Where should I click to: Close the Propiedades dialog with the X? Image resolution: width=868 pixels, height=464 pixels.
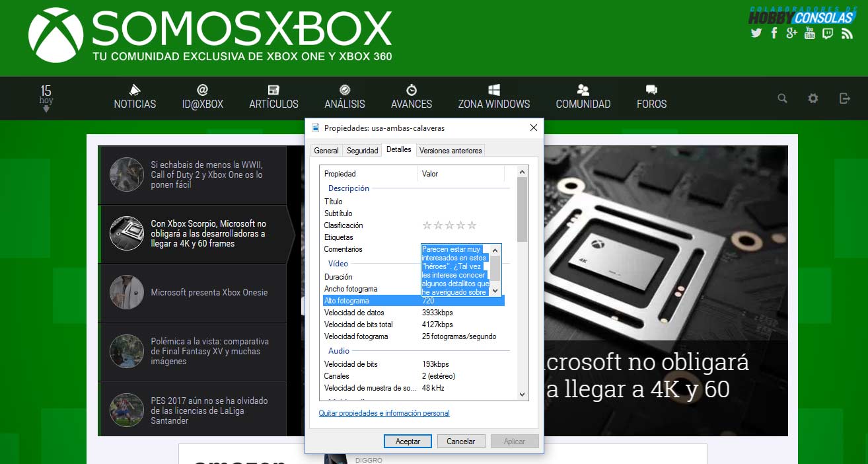click(x=534, y=128)
